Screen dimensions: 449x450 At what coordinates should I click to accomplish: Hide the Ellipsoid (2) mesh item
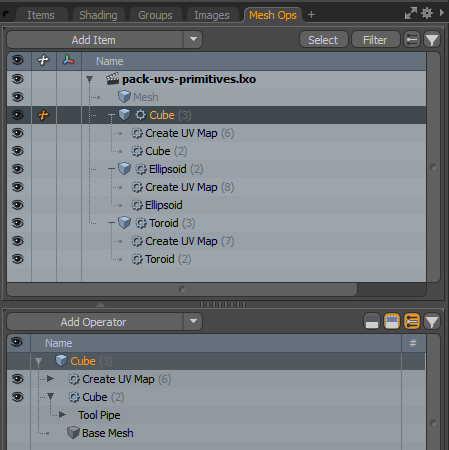(x=18, y=169)
